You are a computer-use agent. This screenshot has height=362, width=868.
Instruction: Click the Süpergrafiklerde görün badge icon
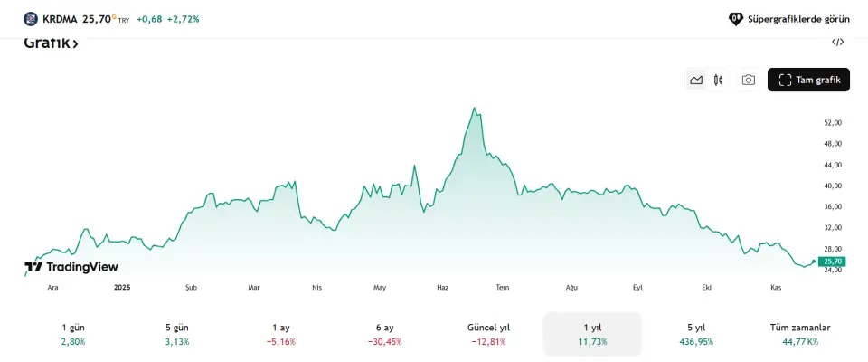tap(736, 18)
